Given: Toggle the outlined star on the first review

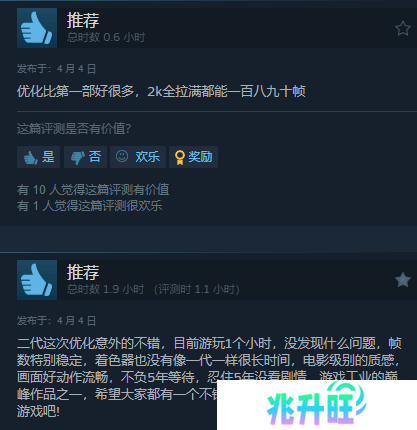Looking at the screenshot, I should [x=403, y=28].
